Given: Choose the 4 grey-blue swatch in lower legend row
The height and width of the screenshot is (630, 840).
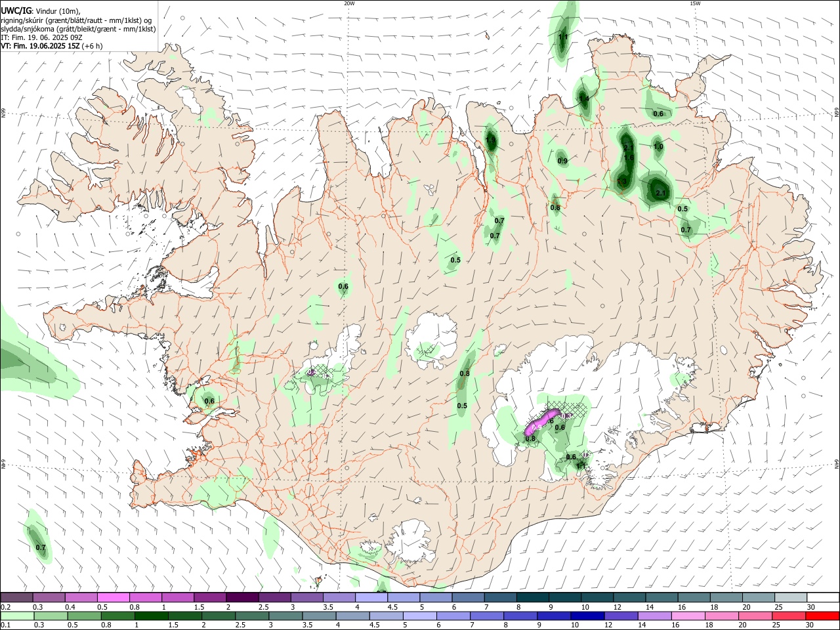Looking at the screenshot, I should click(352, 616).
